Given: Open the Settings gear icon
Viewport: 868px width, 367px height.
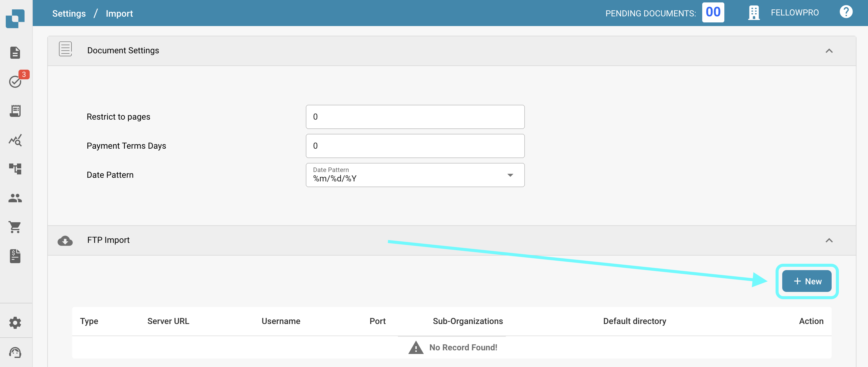Looking at the screenshot, I should click(x=15, y=322).
